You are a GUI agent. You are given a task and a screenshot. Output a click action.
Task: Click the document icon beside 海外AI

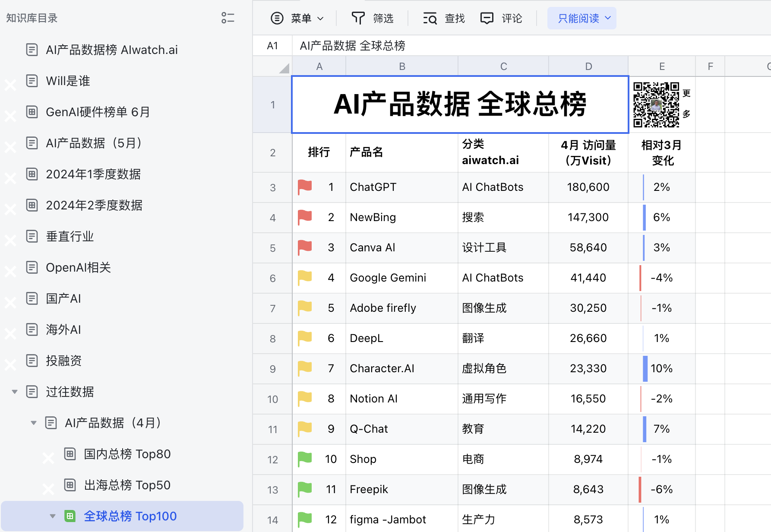pyautogui.click(x=32, y=329)
